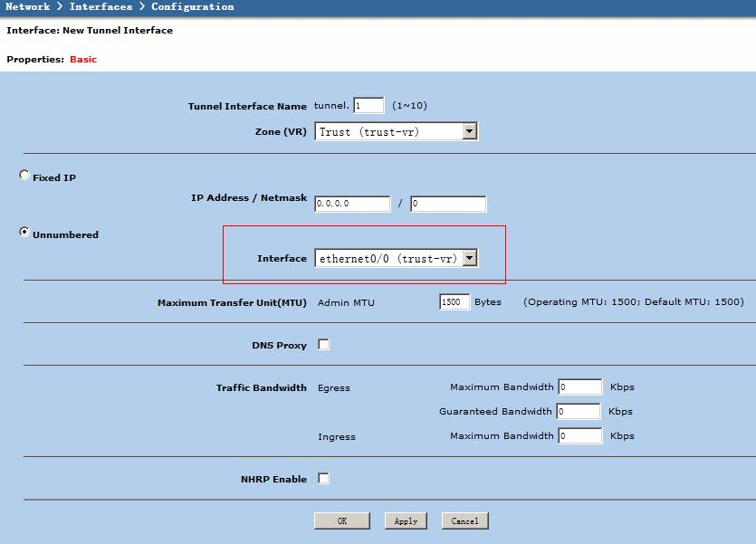Click the Netmask input field
Image resolution: width=756 pixels, height=544 pixels.
click(447, 204)
